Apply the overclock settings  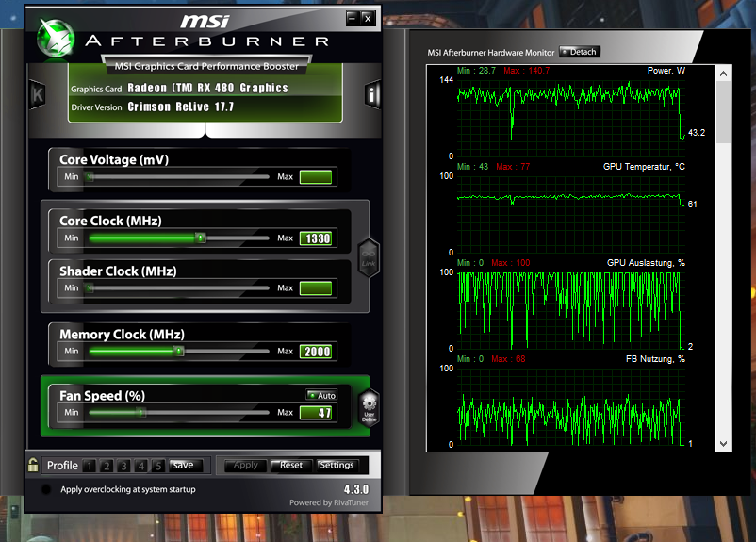pyautogui.click(x=245, y=466)
